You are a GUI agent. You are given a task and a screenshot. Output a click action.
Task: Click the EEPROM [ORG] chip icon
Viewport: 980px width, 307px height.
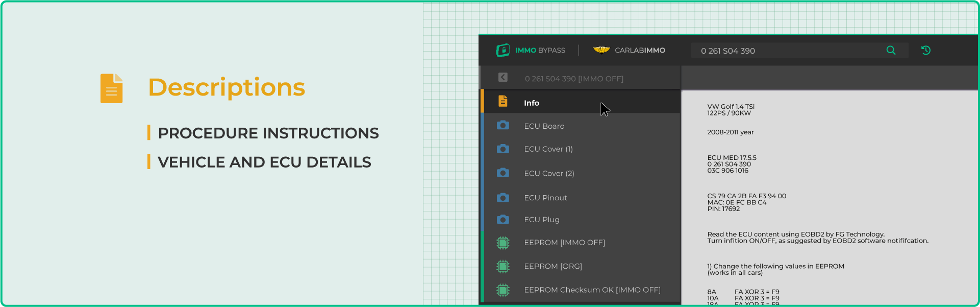[502, 266]
